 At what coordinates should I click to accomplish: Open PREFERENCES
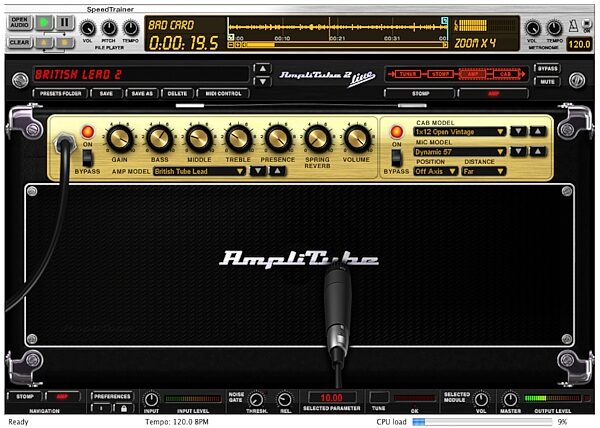112,396
